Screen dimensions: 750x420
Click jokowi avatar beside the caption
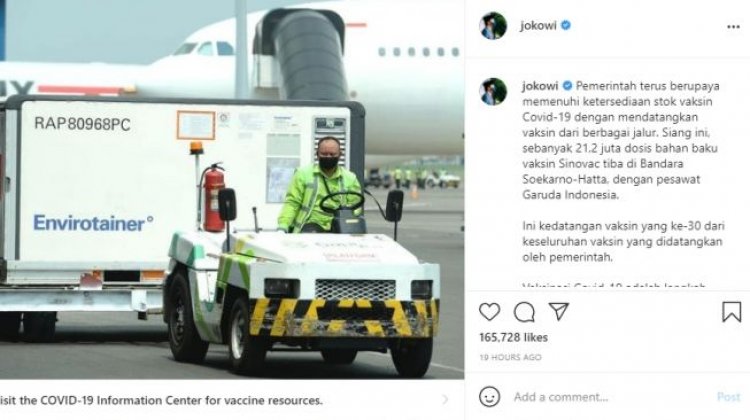[x=493, y=91]
